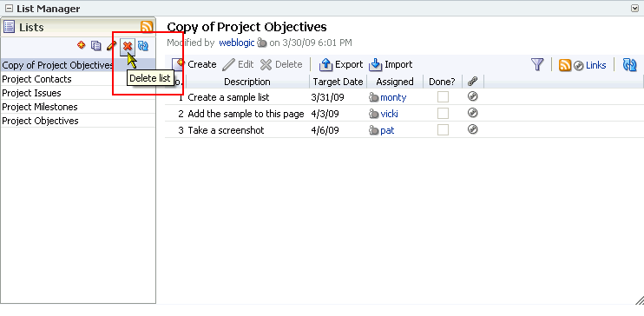Click the Copy list icon
This screenshot has width=644, height=316.
(96, 46)
